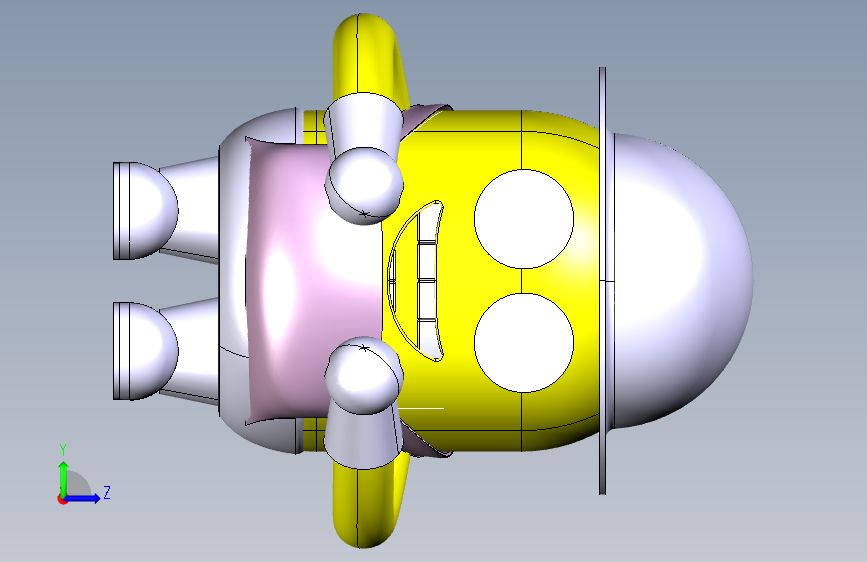Select the flat brim disc beside the dome
The height and width of the screenshot is (562, 867).
[x=603, y=281]
